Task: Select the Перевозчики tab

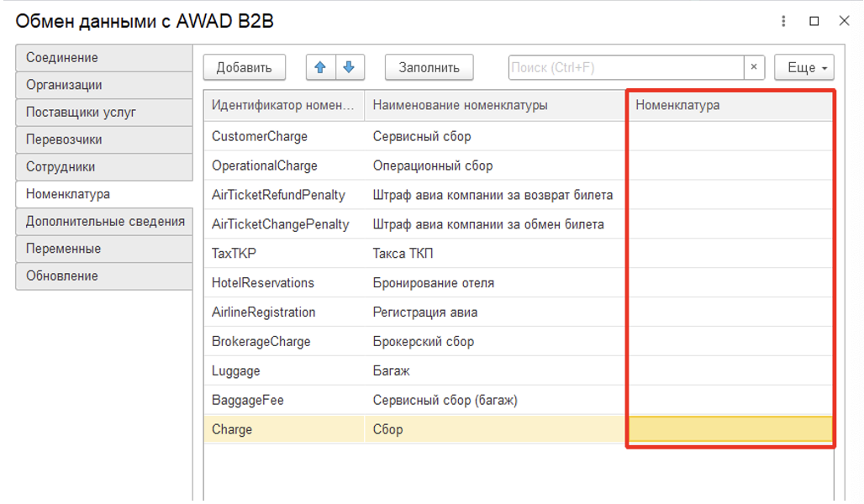Action: point(103,139)
